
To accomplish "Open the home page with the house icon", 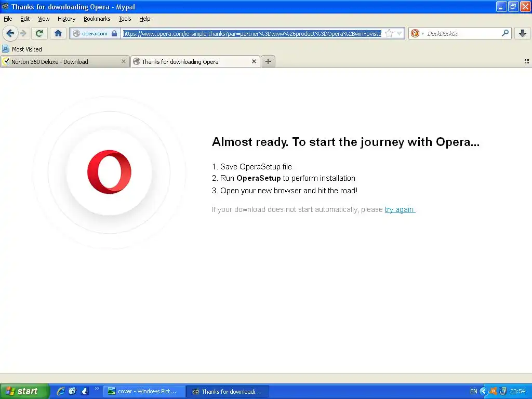I will point(58,33).
